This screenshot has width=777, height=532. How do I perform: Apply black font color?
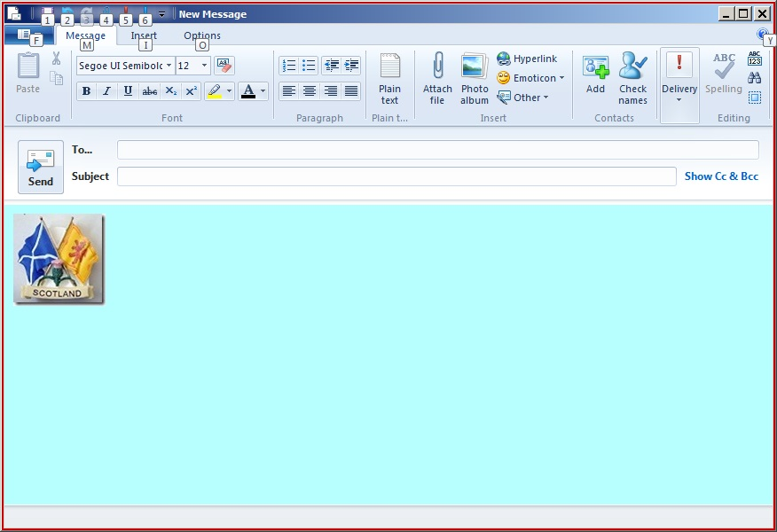248,91
